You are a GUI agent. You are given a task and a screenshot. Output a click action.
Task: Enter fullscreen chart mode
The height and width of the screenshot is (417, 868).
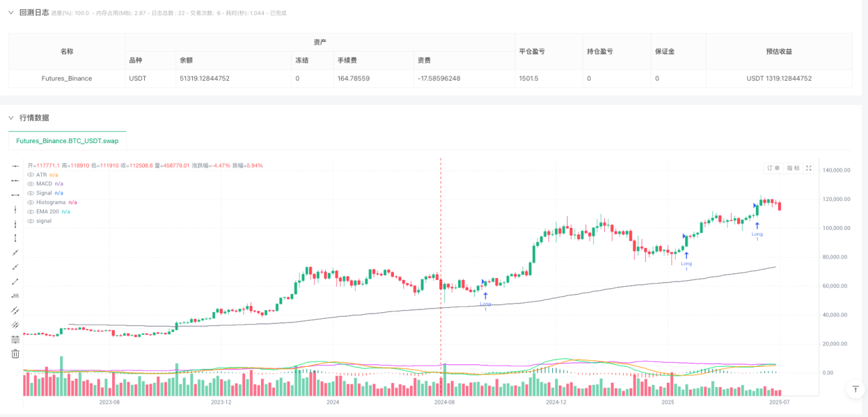pos(809,168)
